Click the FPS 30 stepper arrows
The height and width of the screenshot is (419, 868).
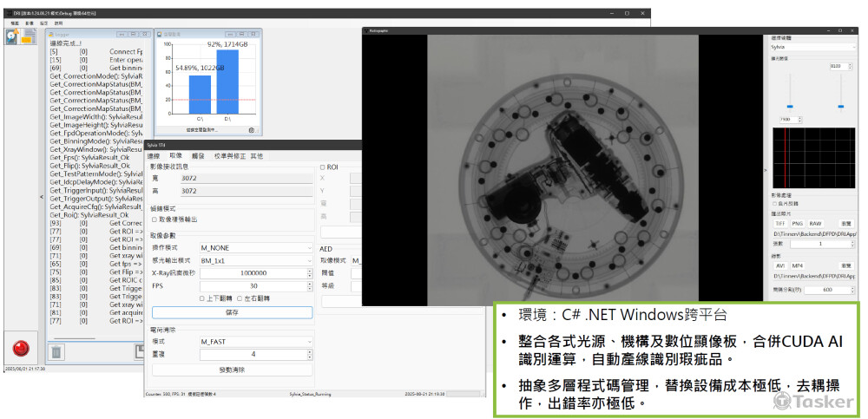point(310,287)
